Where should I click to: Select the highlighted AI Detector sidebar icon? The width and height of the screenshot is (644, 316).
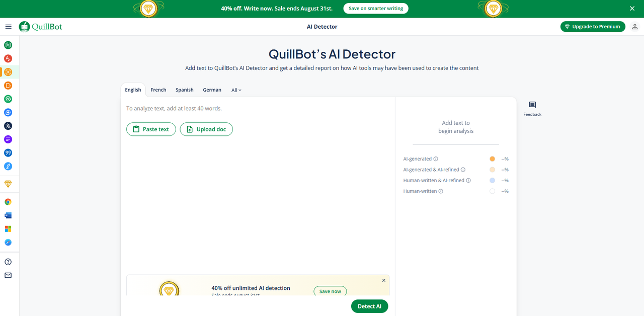pos(8,72)
